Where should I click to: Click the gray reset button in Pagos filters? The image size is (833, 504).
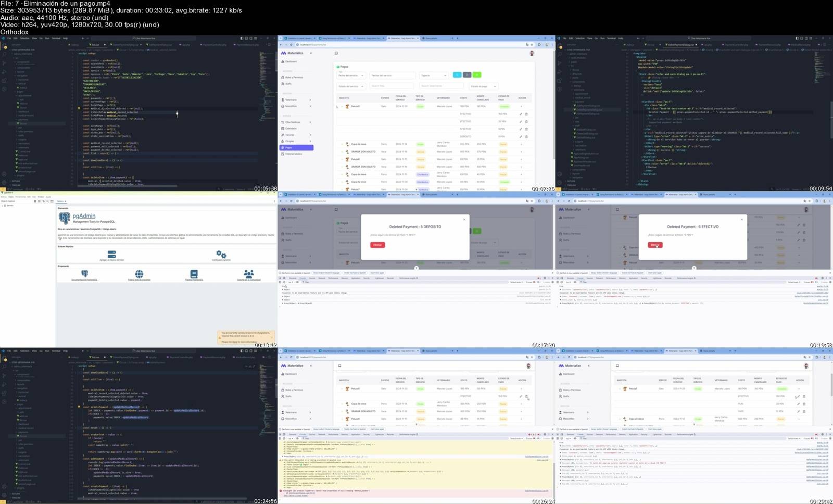tap(467, 75)
